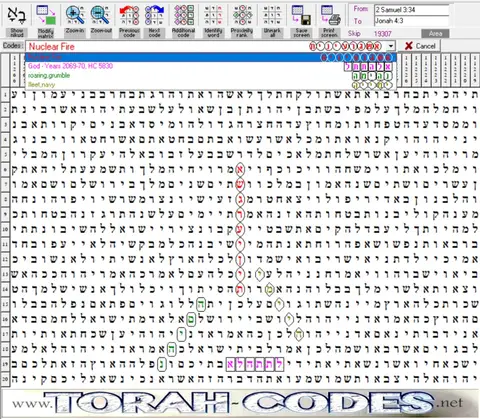Click the Save screen floppy icon
Image resolution: width=480 pixels, height=419 pixels.
pyautogui.click(x=301, y=15)
